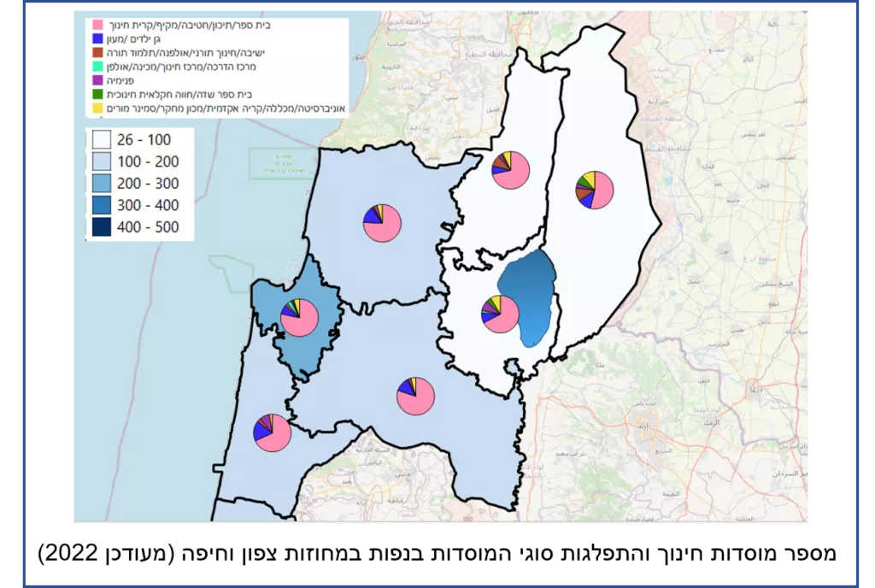This screenshot has width=875, height=588.
Task: Click legend text starting with אוניברסיטה/מכללה
Action: (x=226, y=109)
